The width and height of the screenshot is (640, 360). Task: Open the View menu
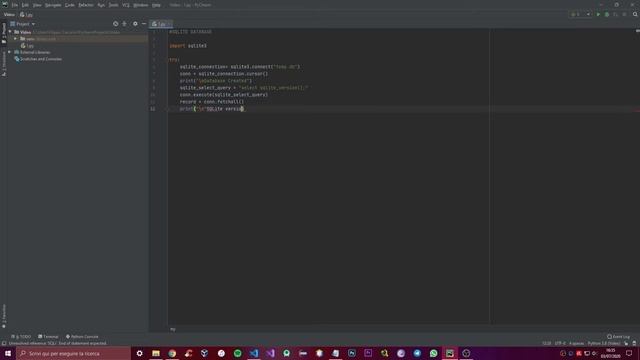click(37, 5)
